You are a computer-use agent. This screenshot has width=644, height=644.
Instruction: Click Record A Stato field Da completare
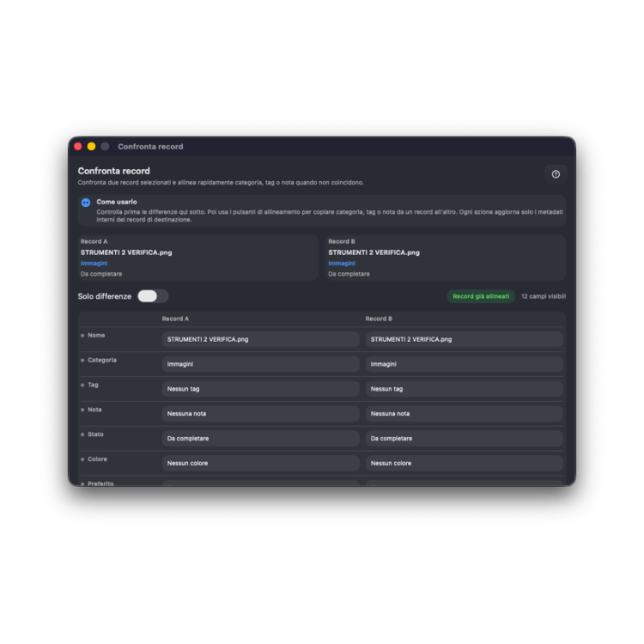pyautogui.click(x=260, y=438)
